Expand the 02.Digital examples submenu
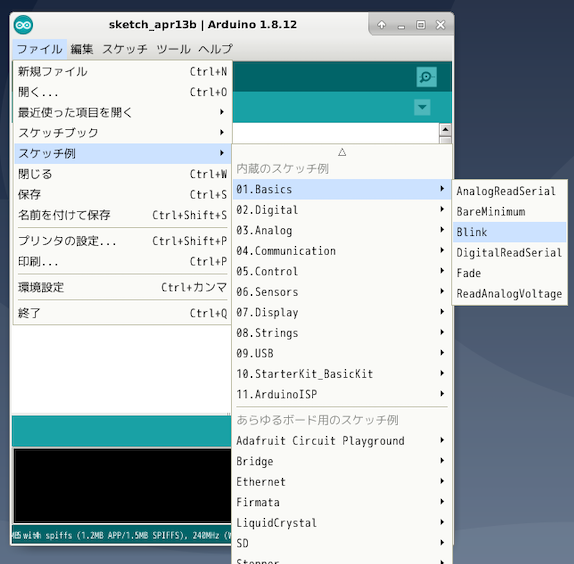574x564 pixels. pyautogui.click(x=341, y=210)
